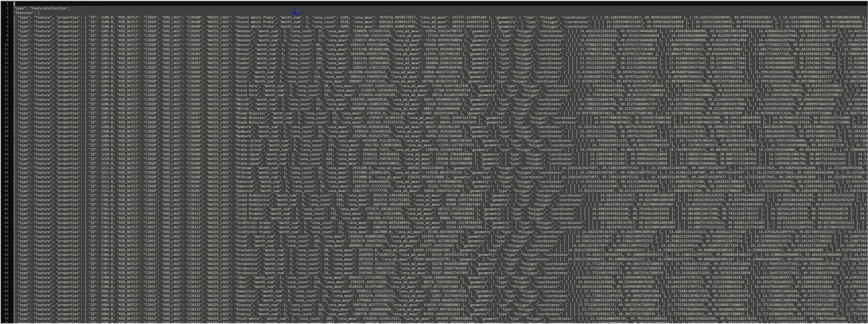868x324 pixels.
Task: Click line number 10 in the gutter
Action: pos(6,45)
